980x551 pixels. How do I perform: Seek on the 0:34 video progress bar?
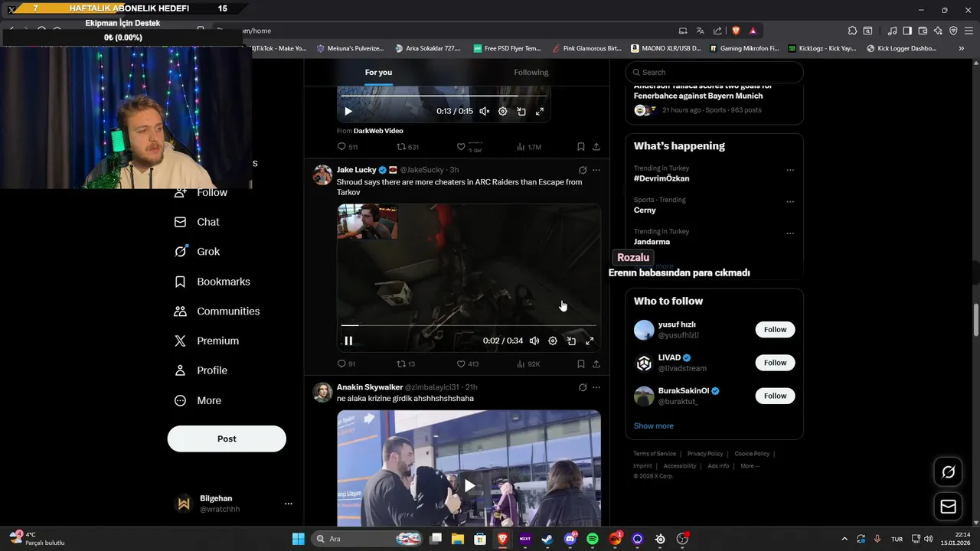[469, 326]
